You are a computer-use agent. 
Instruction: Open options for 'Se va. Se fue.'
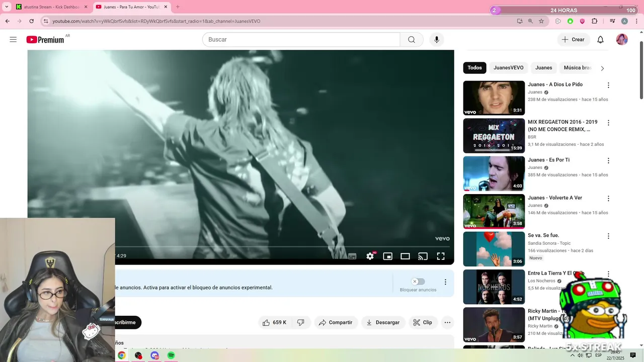[608, 236]
